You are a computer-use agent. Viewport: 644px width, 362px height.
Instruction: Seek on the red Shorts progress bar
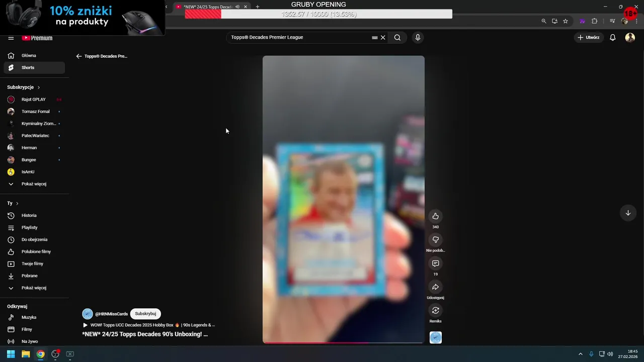pos(344,343)
